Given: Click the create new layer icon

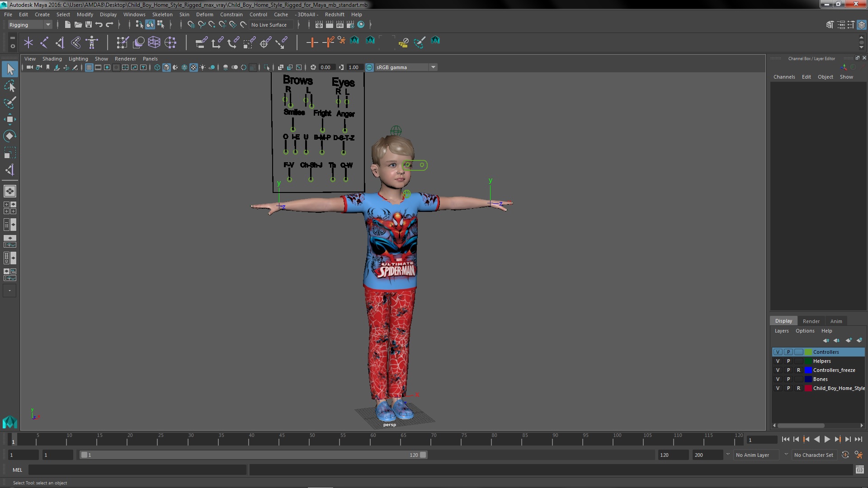Looking at the screenshot, I should pos(849,340).
